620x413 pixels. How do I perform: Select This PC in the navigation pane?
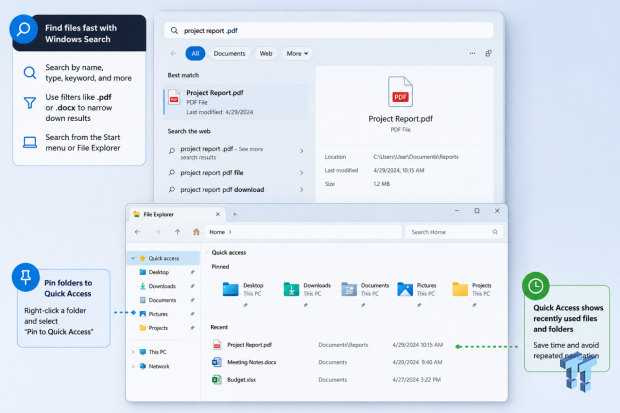(157, 352)
